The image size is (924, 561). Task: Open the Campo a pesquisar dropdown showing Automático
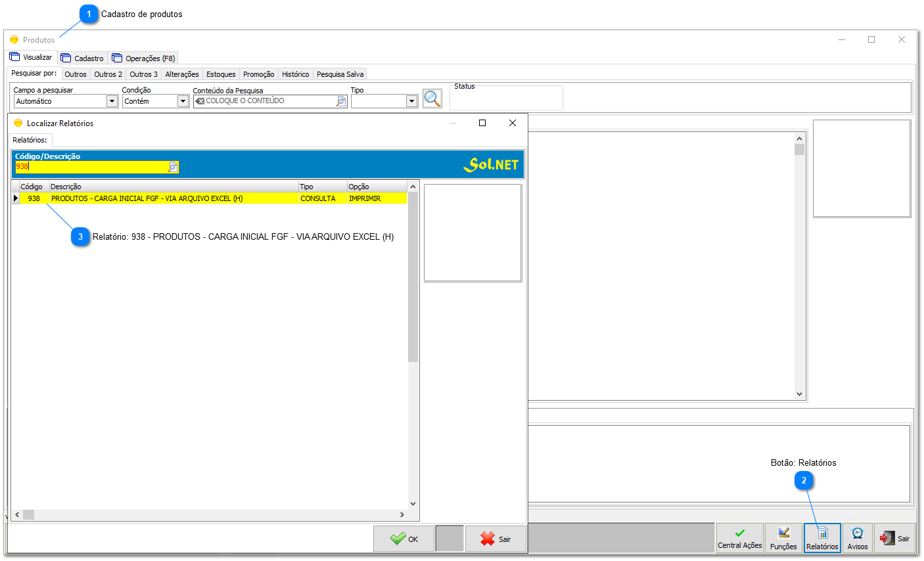pos(113,101)
